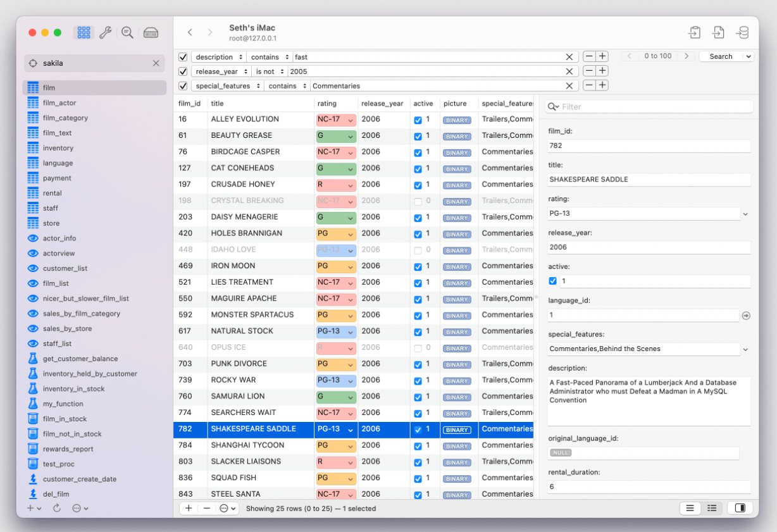Clear the release_year filter value 2005
Viewport: 777px width, 532px height.
[569, 71]
